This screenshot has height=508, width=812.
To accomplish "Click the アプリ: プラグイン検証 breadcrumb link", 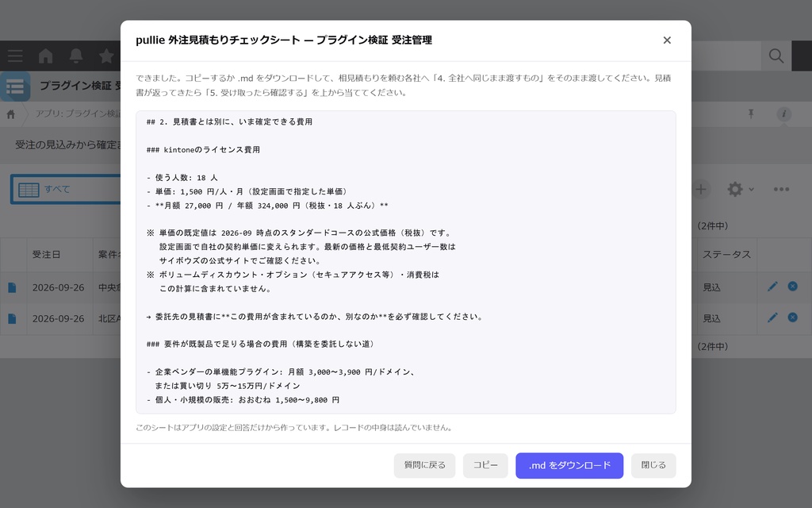I will (x=79, y=114).
